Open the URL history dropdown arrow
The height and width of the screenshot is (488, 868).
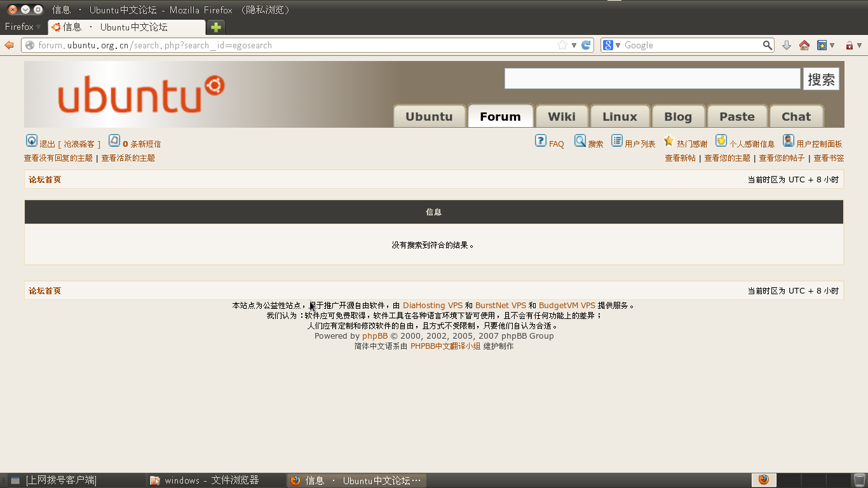tap(574, 45)
